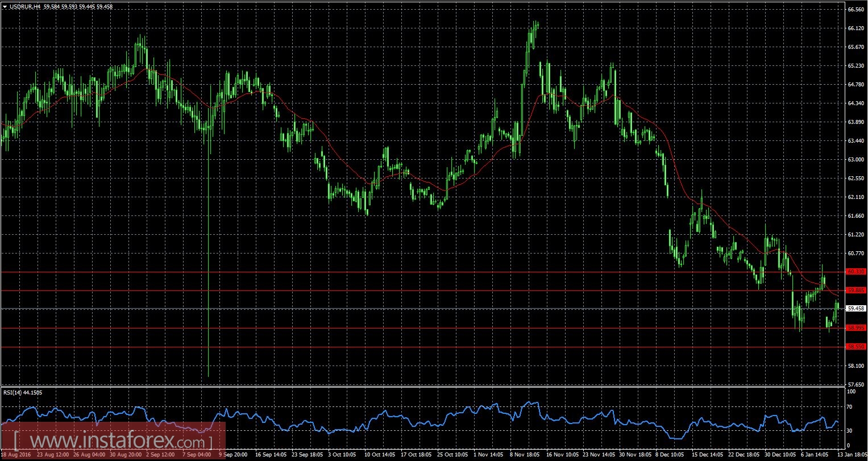The image size is (868, 461).
Task: Click the 10 Oct 14:05 date label
Action: [x=379, y=455]
